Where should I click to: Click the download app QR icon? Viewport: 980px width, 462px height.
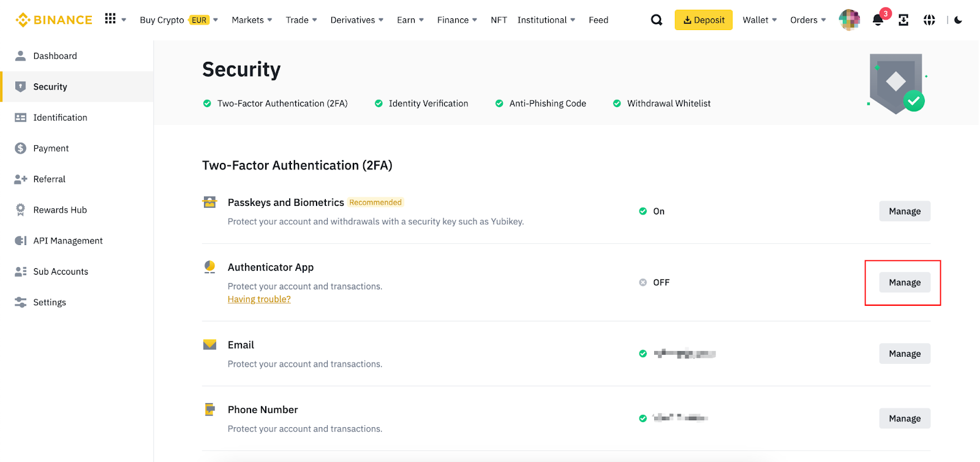[903, 20]
